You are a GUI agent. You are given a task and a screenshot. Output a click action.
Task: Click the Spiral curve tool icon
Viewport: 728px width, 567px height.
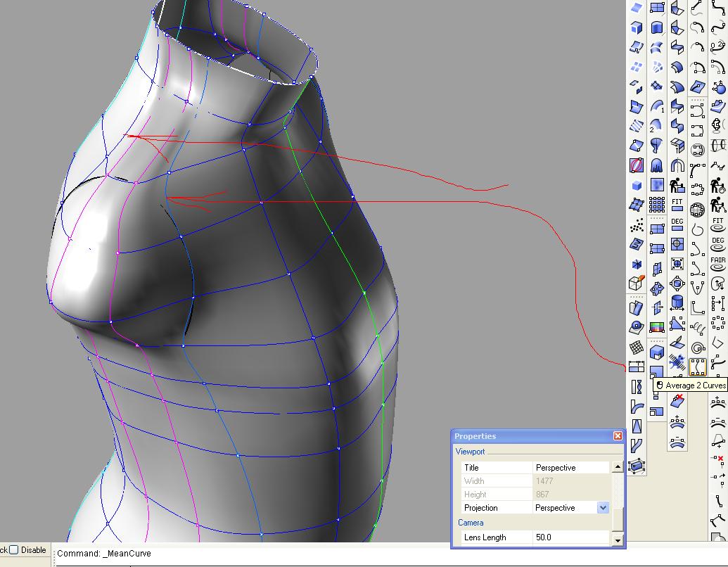698,348
